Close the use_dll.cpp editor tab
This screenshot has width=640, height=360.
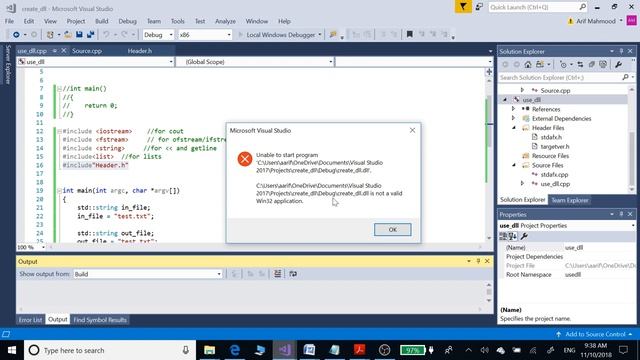64,51
